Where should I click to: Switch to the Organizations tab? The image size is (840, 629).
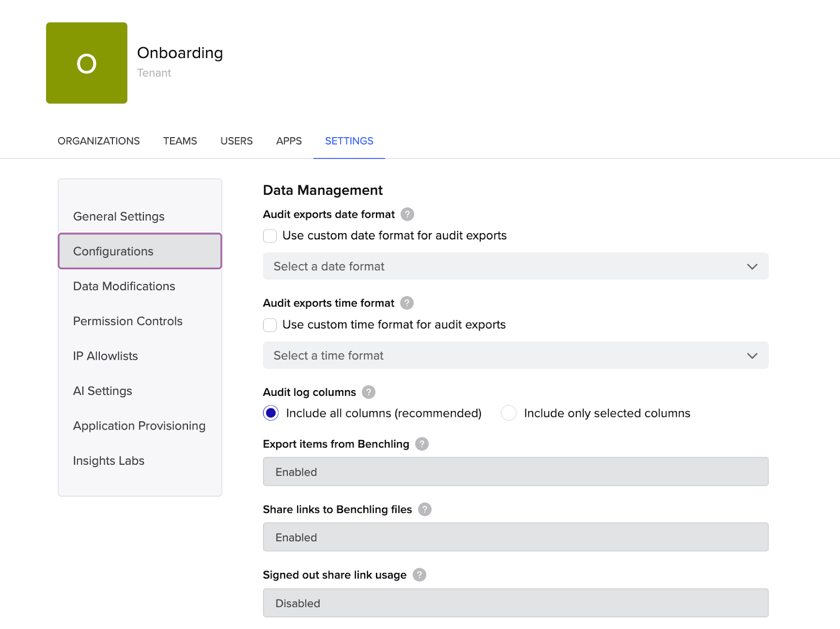coord(99,141)
